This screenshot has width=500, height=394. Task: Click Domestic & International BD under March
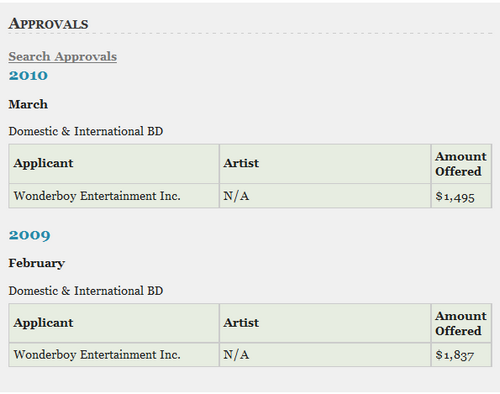click(x=86, y=131)
